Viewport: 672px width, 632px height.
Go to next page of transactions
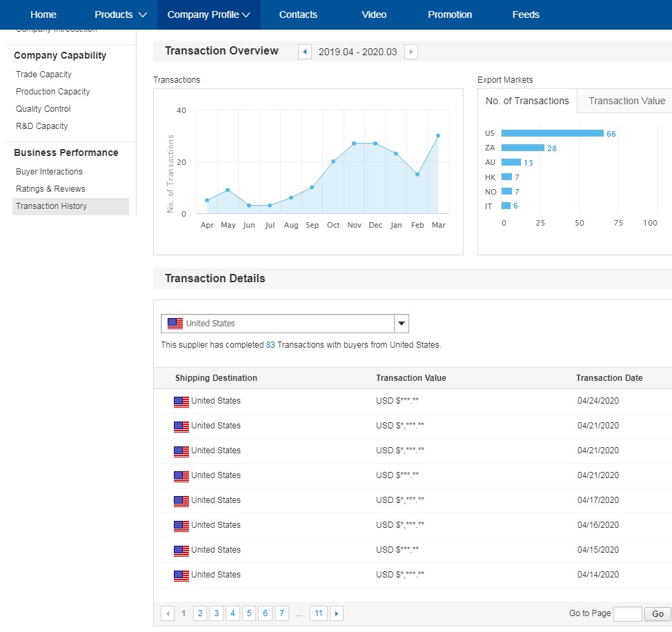pos(336,613)
